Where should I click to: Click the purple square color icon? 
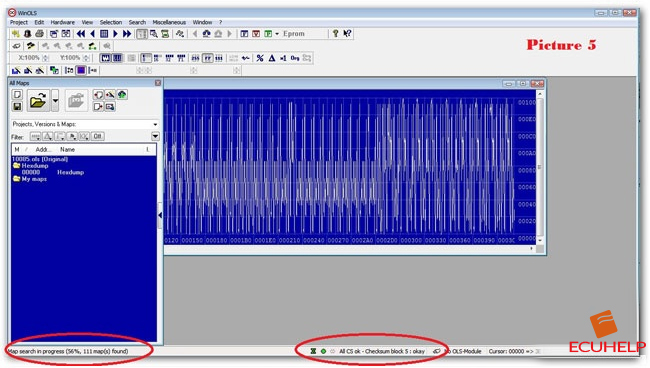tap(81, 70)
